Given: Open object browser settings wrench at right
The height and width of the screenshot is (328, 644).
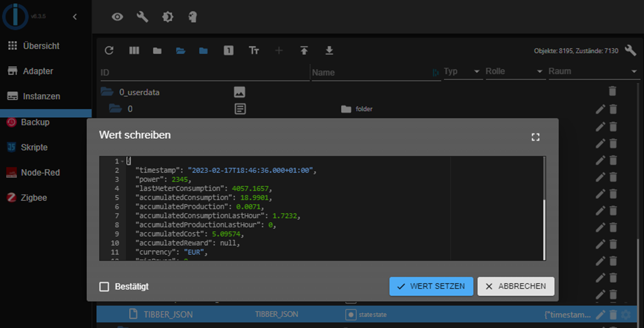Looking at the screenshot, I should [631, 50].
